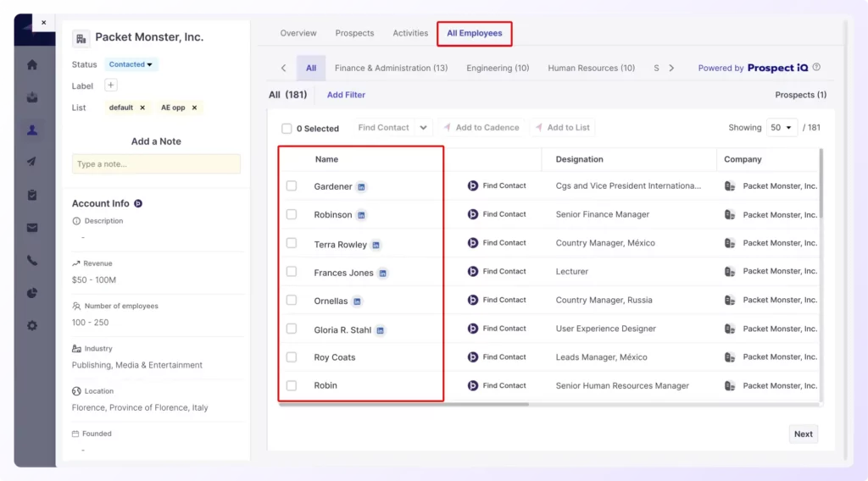Click LinkedIn icon next to Terra Rowley
868x481 pixels.
pyautogui.click(x=376, y=245)
